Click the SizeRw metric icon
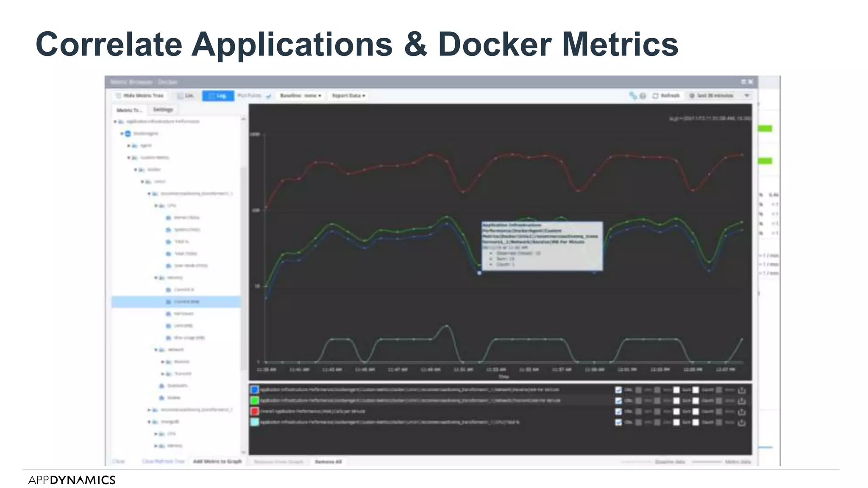868x488 pixels. pyautogui.click(x=161, y=398)
